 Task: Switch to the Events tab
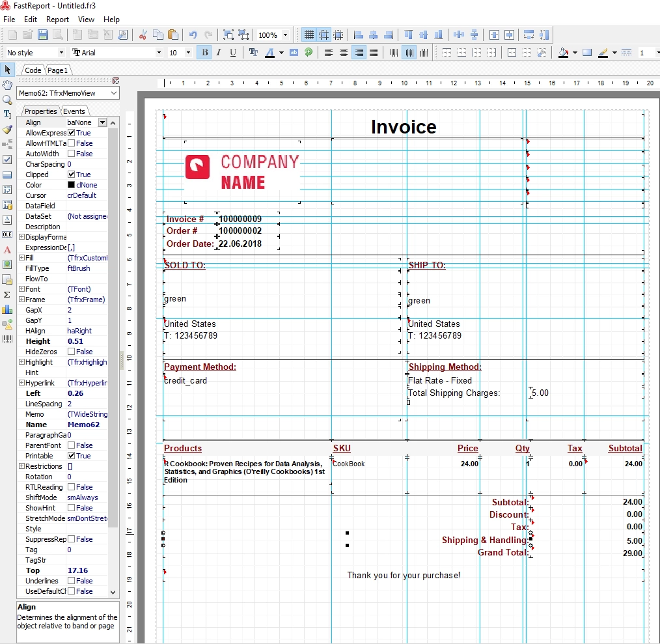coord(74,111)
